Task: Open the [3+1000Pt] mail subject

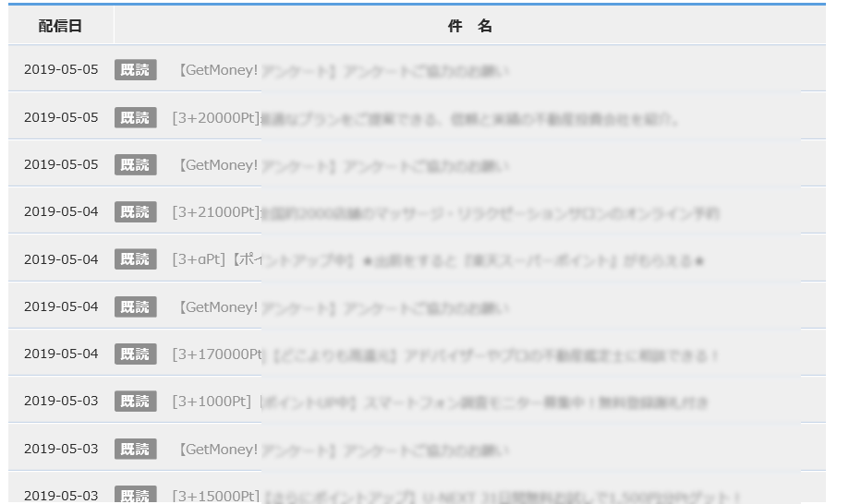Action: [x=441, y=402]
